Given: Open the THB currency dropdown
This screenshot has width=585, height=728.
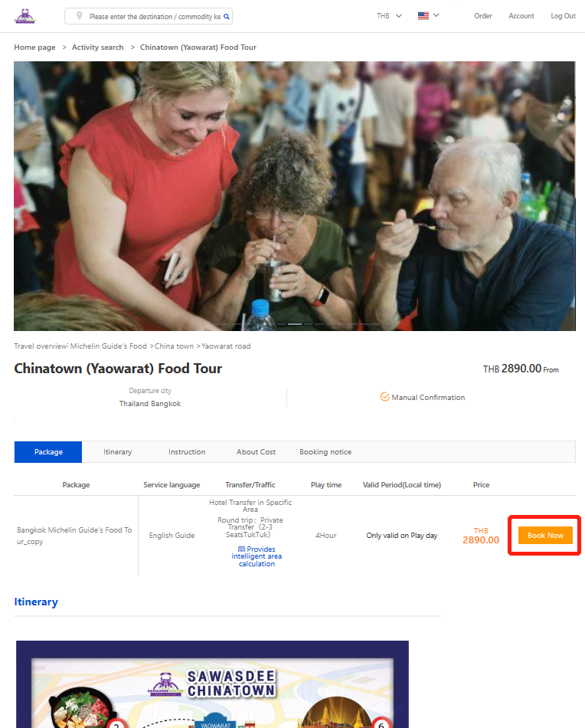Looking at the screenshot, I should (389, 16).
